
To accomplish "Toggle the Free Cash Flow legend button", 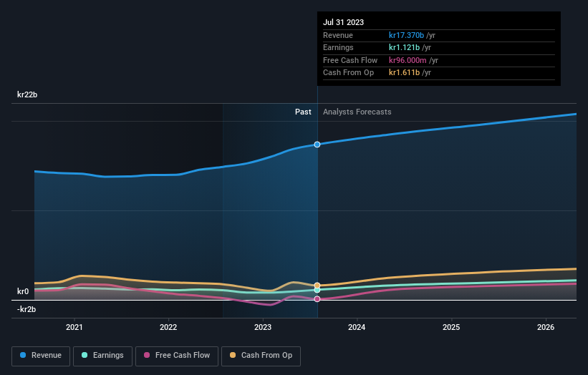I will pos(177,356).
